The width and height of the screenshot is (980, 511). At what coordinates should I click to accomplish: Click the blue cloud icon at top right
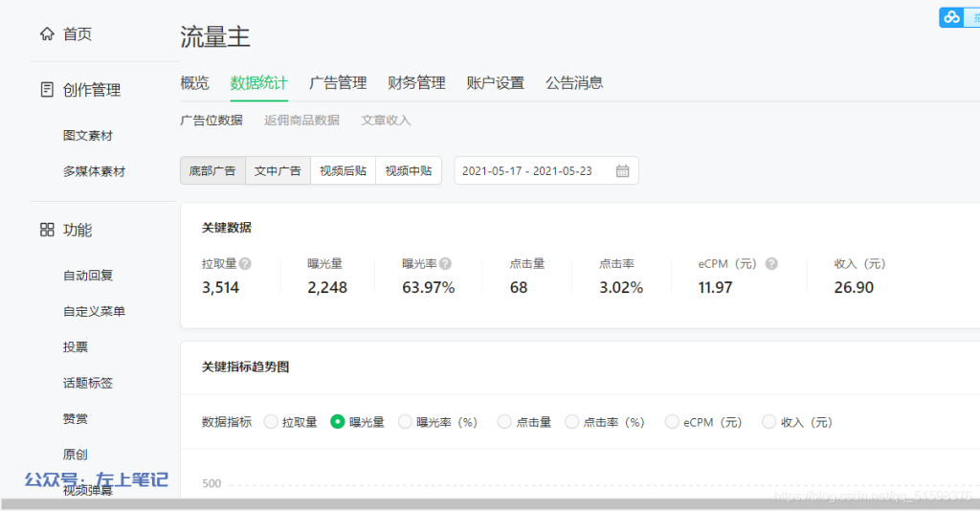click(x=952, y=17)
